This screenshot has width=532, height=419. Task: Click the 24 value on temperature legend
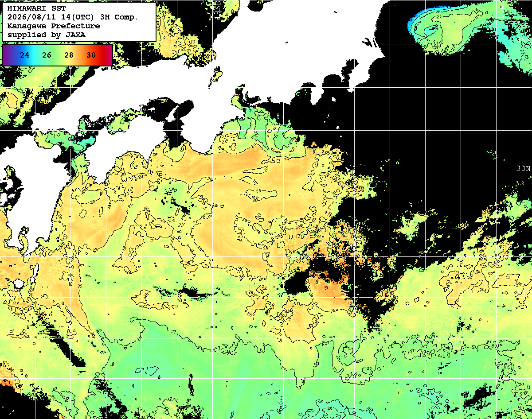coord(25,55)
